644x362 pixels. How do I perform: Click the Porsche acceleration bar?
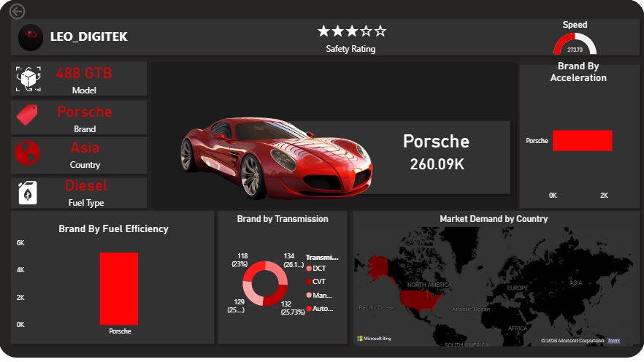[x=583, y=141]
